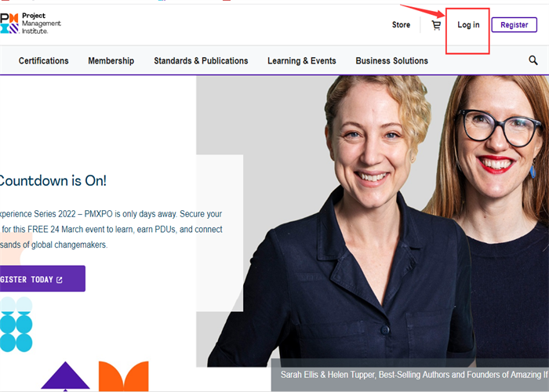The width and height of the screenshot is (549, 392).
Task: Open the Membership nav item
Action: click(111, 60)
